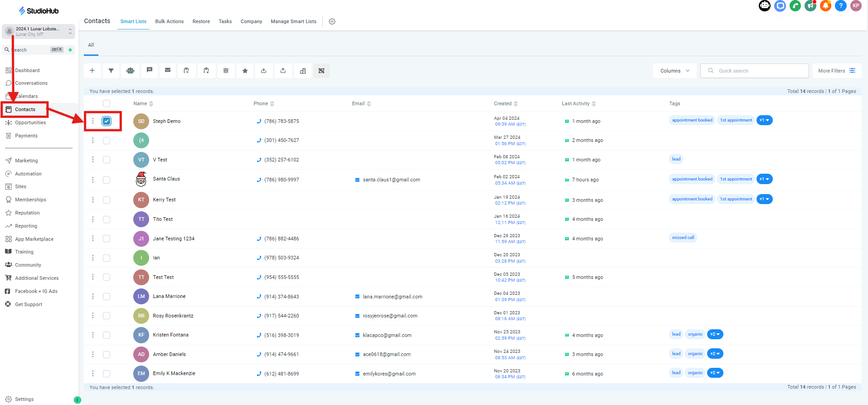Select the All smart list tab
This screenshot has width=868, height=405.
(91, 45)
